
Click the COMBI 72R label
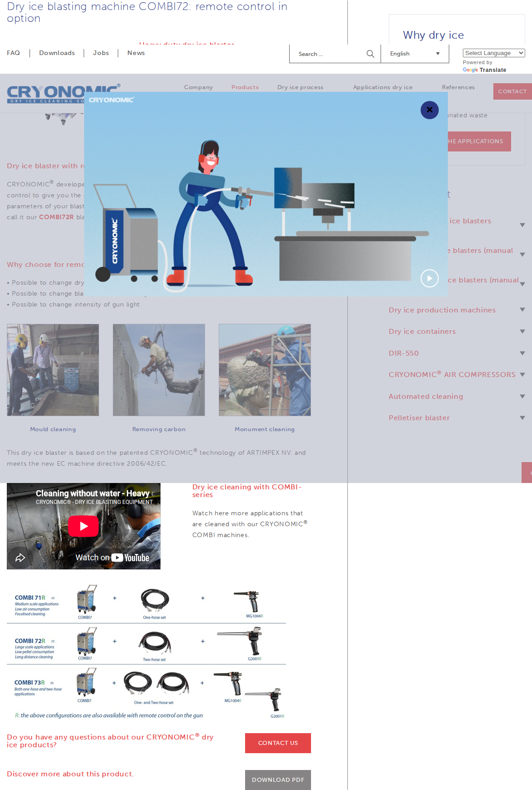tap(30, 641)
